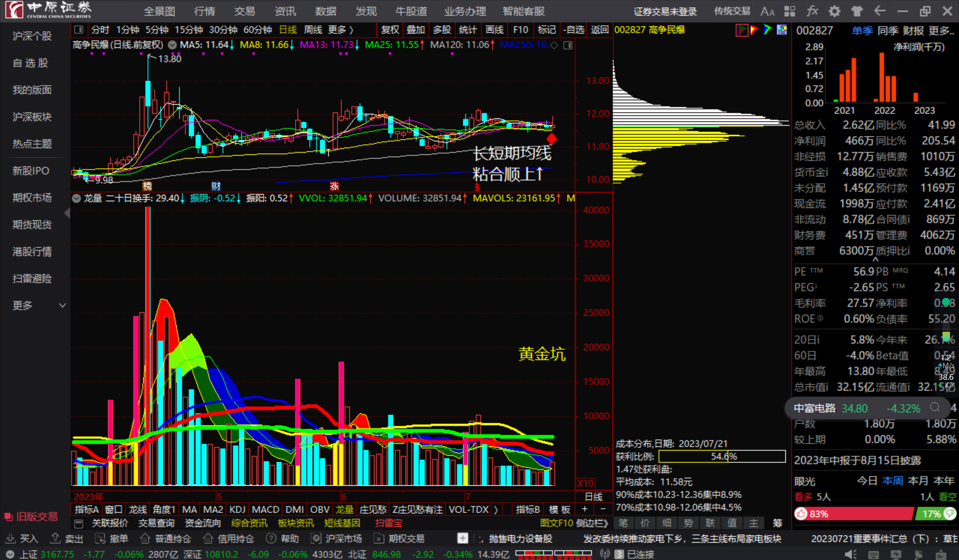
Task: Click the thumbs-down bearish vote icon
Action: coord(950,514)
